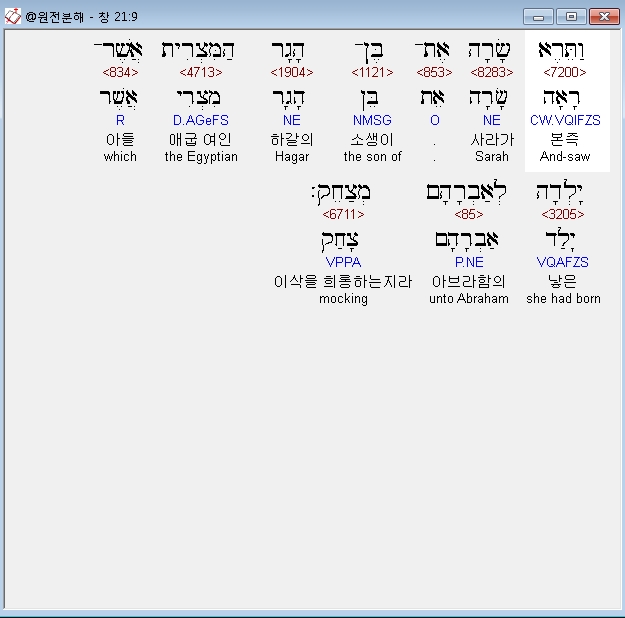Select Strong's number <7200>
625x618 pixels.
coord(564,72)
